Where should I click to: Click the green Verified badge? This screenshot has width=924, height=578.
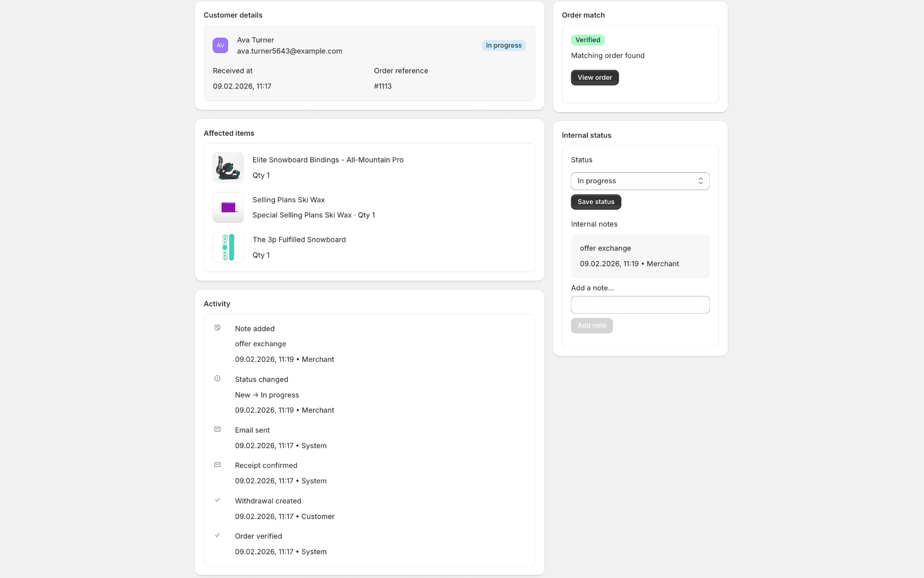(x=588, y=40)
